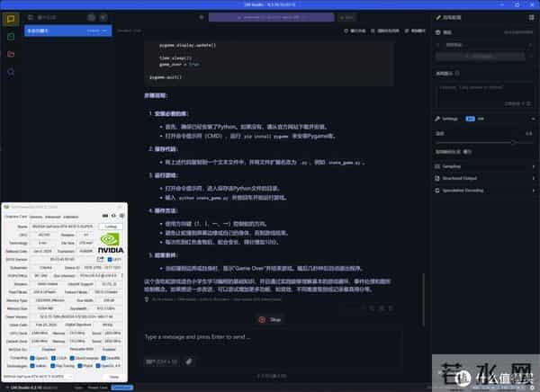Screen dimensions: 540x392
Task: Toggle the CUDA checkbox in GPU-Z
Action: (53, 358)
